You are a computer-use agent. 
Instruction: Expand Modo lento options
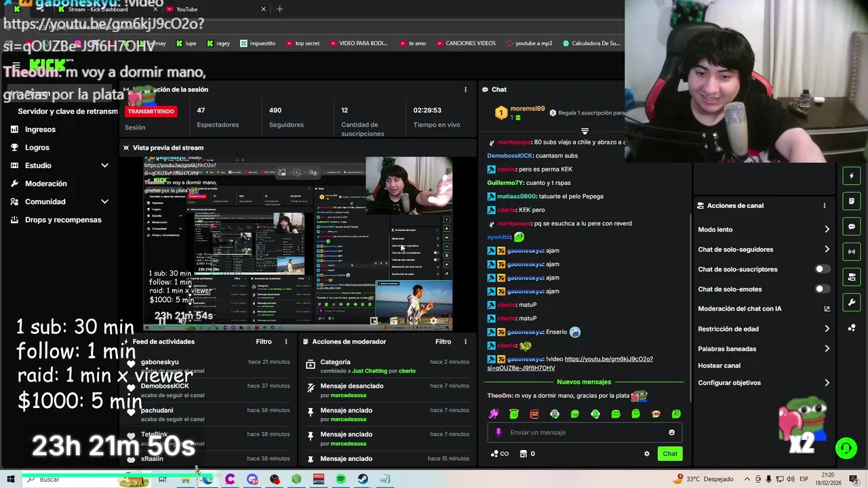[x=827, y=229]
